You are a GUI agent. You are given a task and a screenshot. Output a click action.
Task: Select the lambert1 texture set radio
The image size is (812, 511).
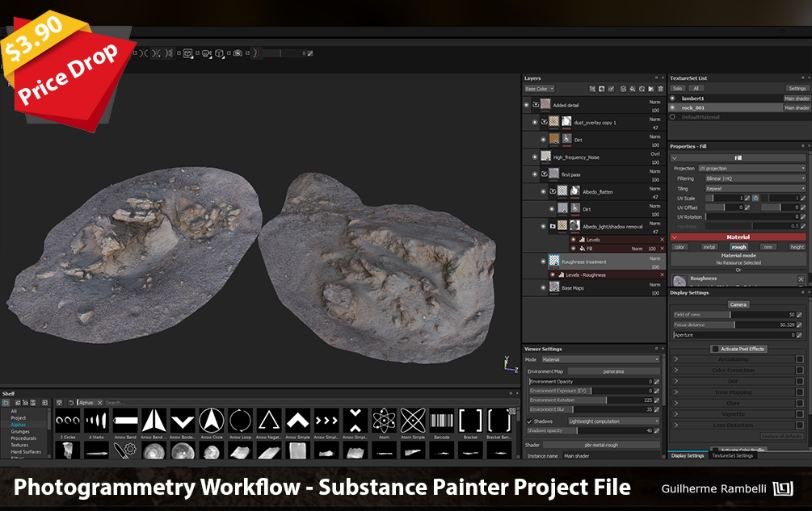click(673, 98)
